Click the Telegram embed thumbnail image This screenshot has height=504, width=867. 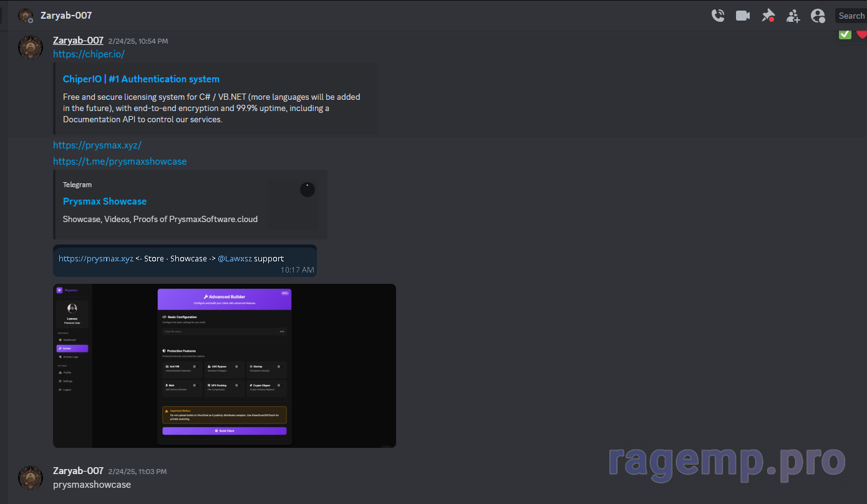pos(293,205)
